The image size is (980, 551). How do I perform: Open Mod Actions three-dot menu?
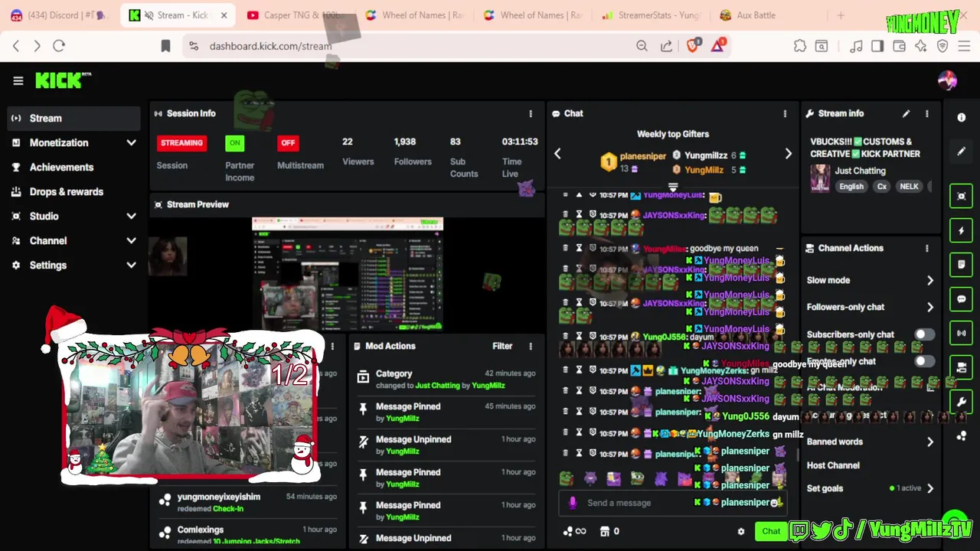(x=531, y=346)
